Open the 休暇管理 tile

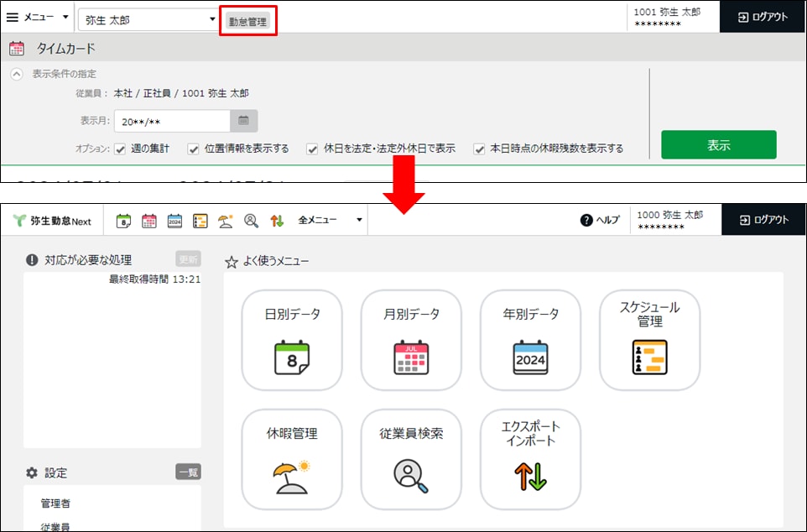[292, 459]
